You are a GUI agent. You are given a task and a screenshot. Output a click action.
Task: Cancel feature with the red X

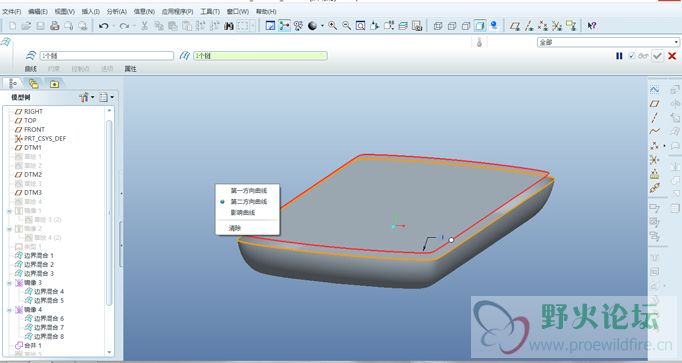(x=672, y=56)
